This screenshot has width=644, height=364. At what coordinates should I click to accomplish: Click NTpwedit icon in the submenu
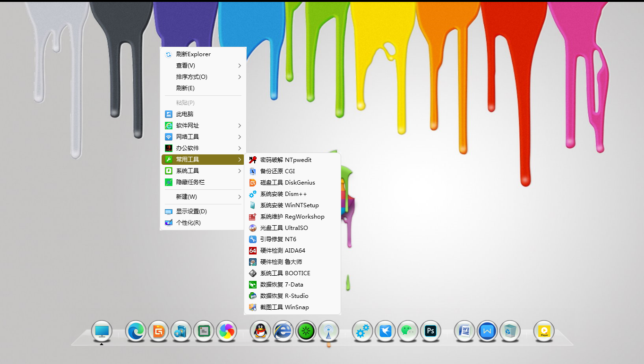tap(253, 160)
